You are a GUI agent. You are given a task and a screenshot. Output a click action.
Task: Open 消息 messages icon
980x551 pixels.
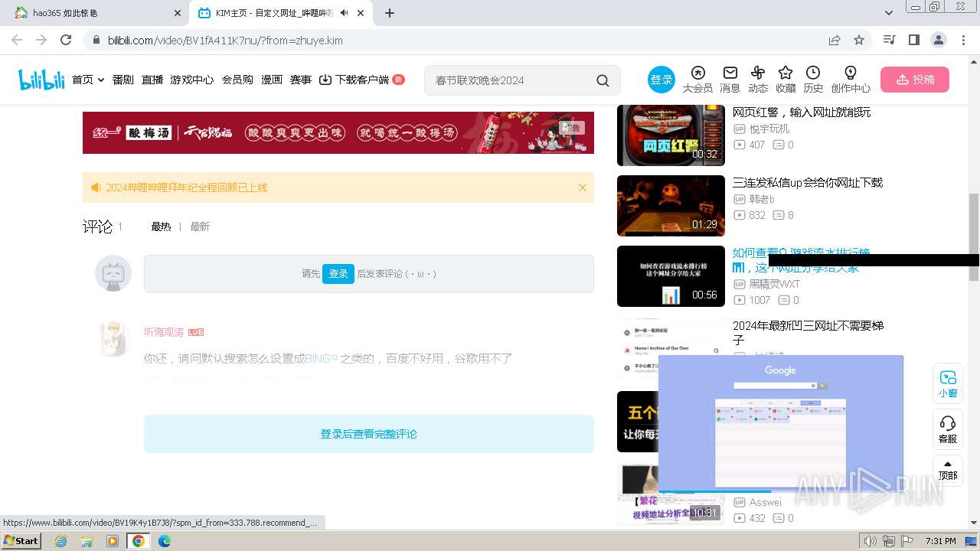730,80
